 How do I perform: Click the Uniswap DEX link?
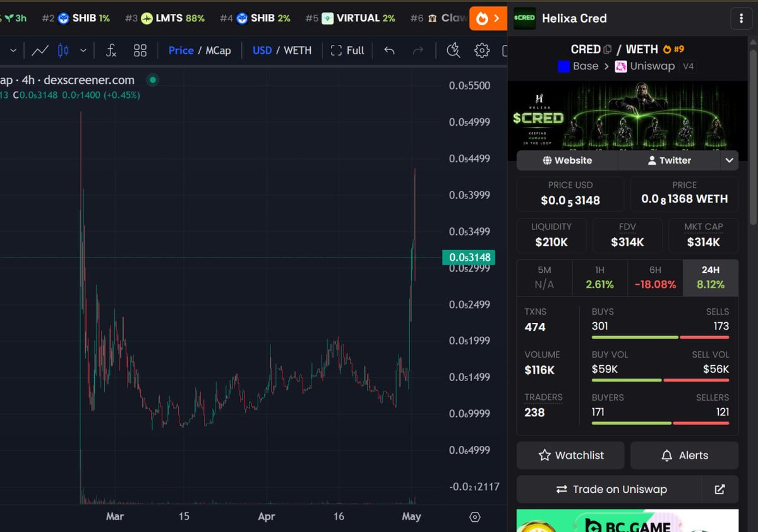645,66
